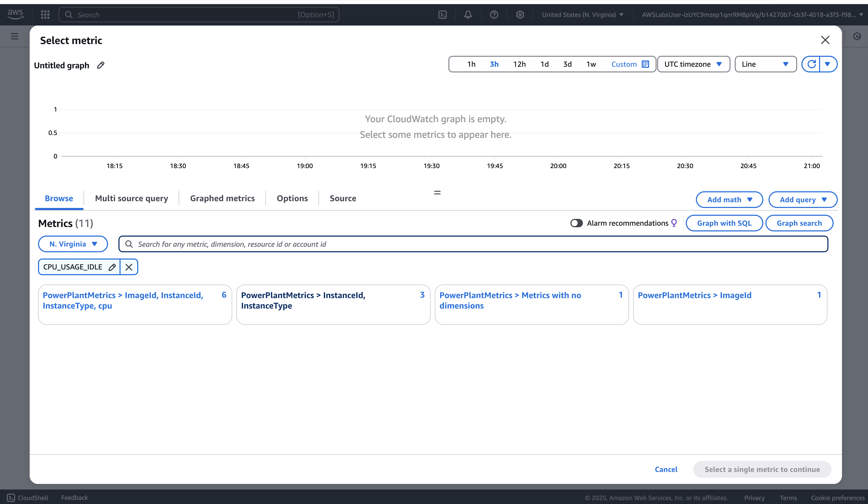The width and height of the screenshot is (868, 504).
Task: Open the UTC timezone dropdown
Action: 693,64
